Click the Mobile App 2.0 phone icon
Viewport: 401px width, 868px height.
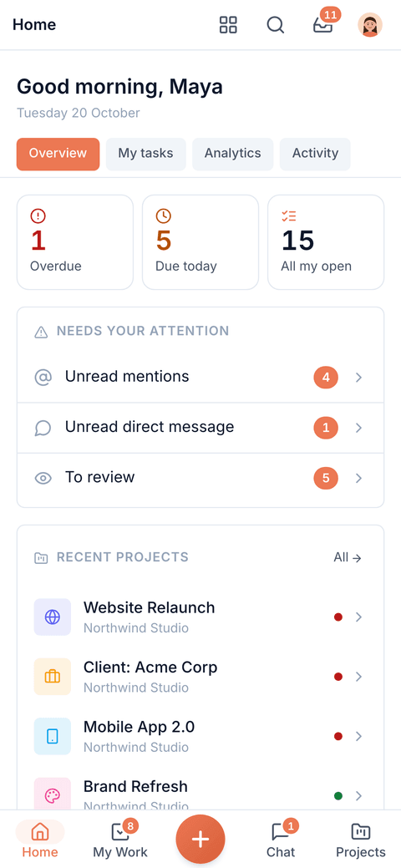click(x=52, y=736)
